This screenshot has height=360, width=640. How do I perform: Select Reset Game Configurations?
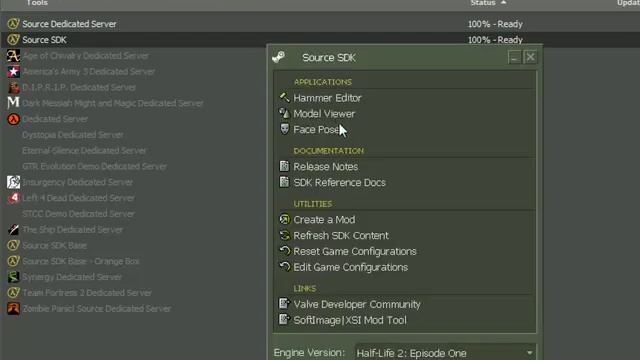[355, 251]
